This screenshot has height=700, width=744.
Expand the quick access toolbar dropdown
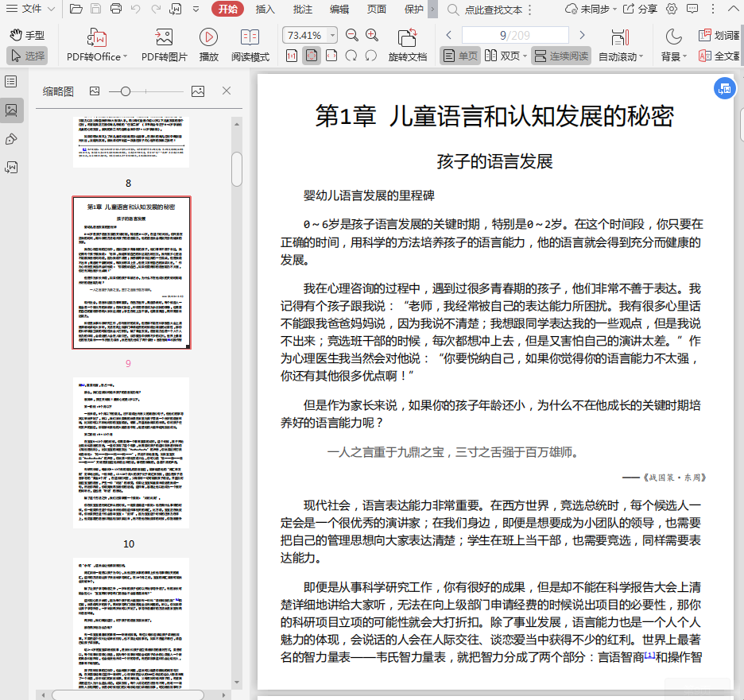[196, 9]
